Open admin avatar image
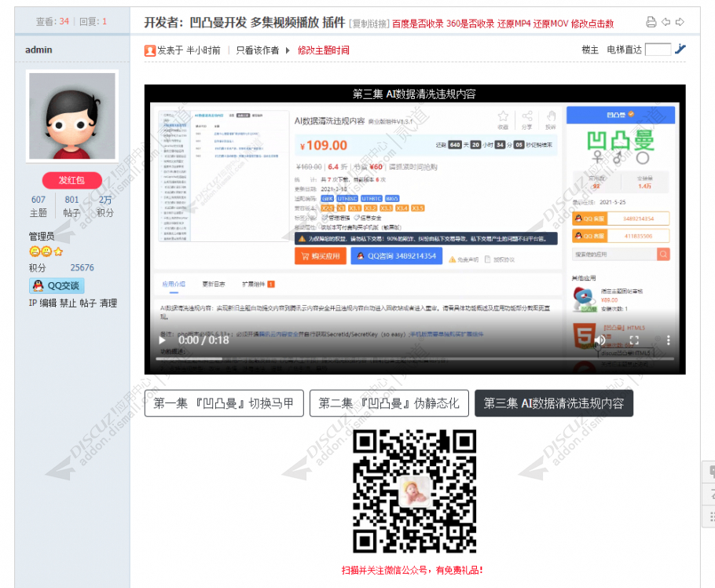This screenshot has width=715, height=588. 72,116
